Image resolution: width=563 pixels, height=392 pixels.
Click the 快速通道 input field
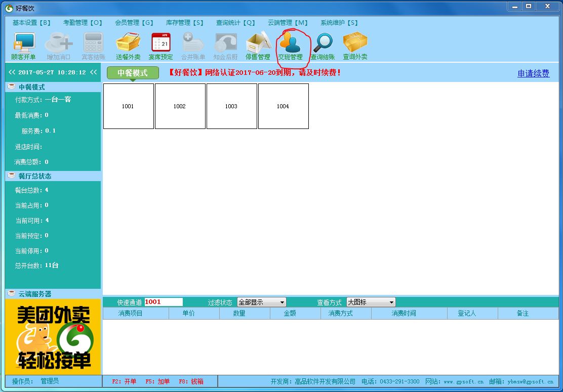pyautogui.click(x=164, y=302)
